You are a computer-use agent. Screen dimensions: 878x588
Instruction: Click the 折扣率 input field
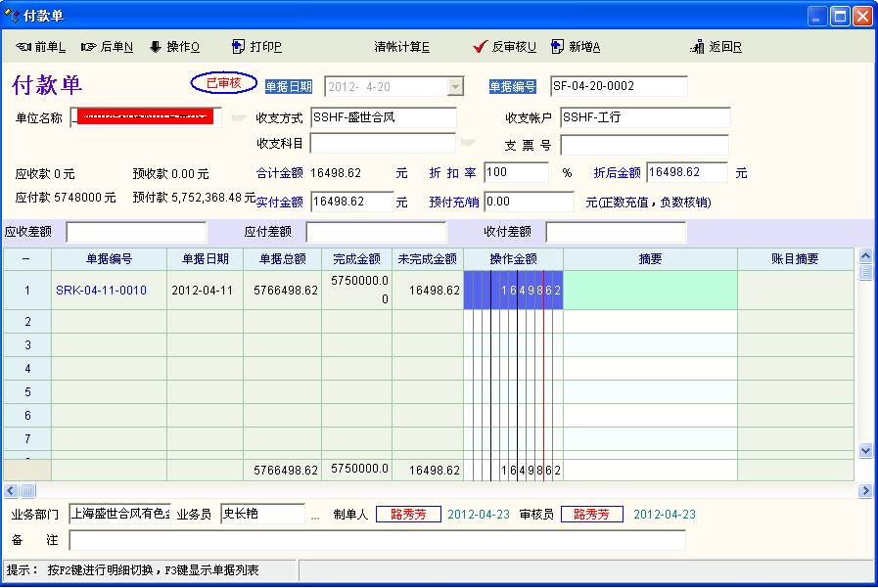pos(516,172)
